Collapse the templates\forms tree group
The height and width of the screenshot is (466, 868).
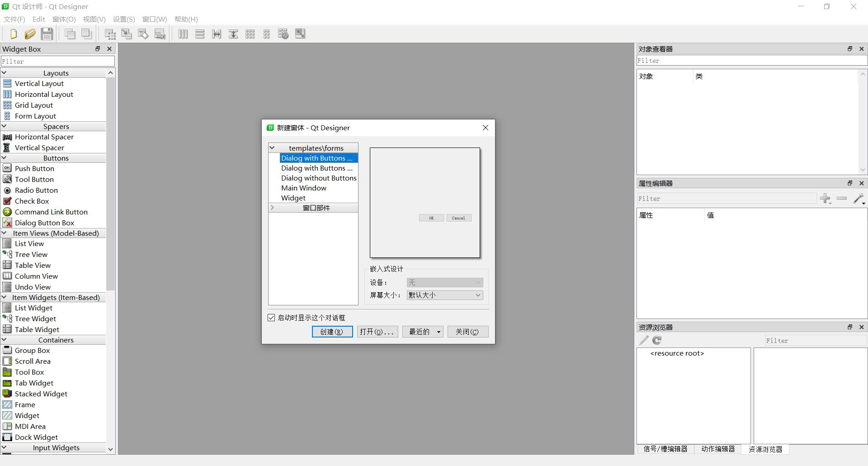[x=272, y=148]
